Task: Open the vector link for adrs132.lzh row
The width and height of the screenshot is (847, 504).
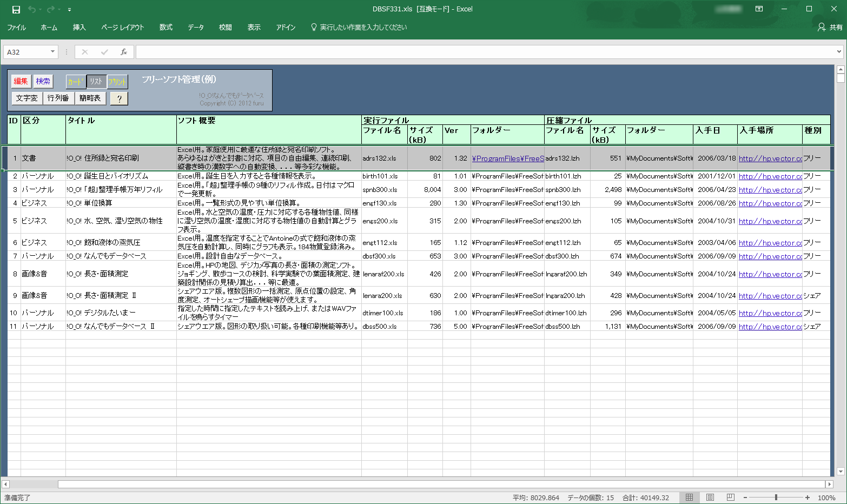Action: [x=770, y=158]
